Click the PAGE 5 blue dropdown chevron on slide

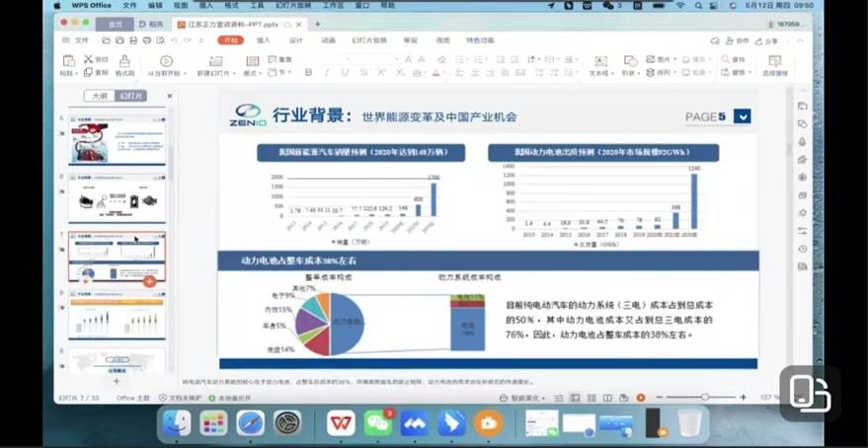(742, 116)
